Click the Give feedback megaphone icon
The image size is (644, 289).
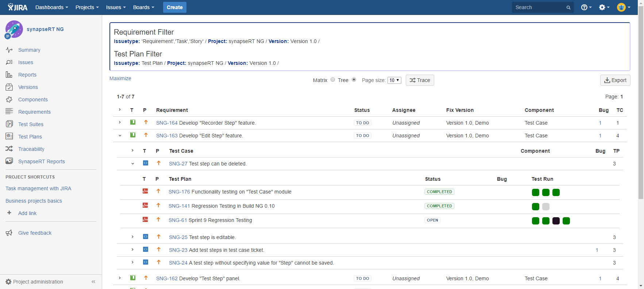(9, 233)
